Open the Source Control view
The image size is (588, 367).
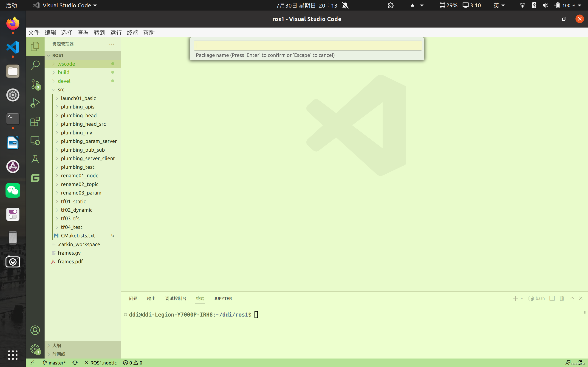coord(35,84)
